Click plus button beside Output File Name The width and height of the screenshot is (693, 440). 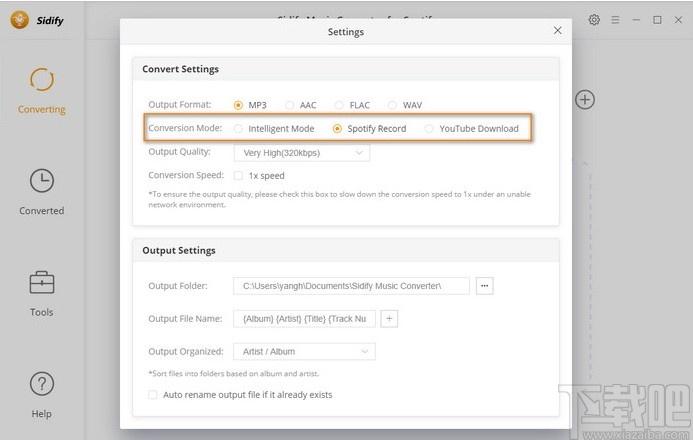pos(389,319)
